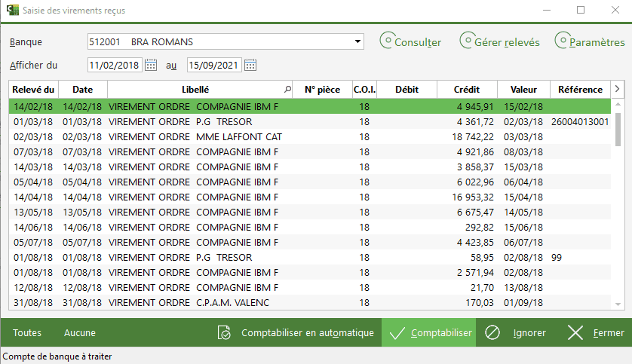Select row with credit 6 022,96

point(309,182)
